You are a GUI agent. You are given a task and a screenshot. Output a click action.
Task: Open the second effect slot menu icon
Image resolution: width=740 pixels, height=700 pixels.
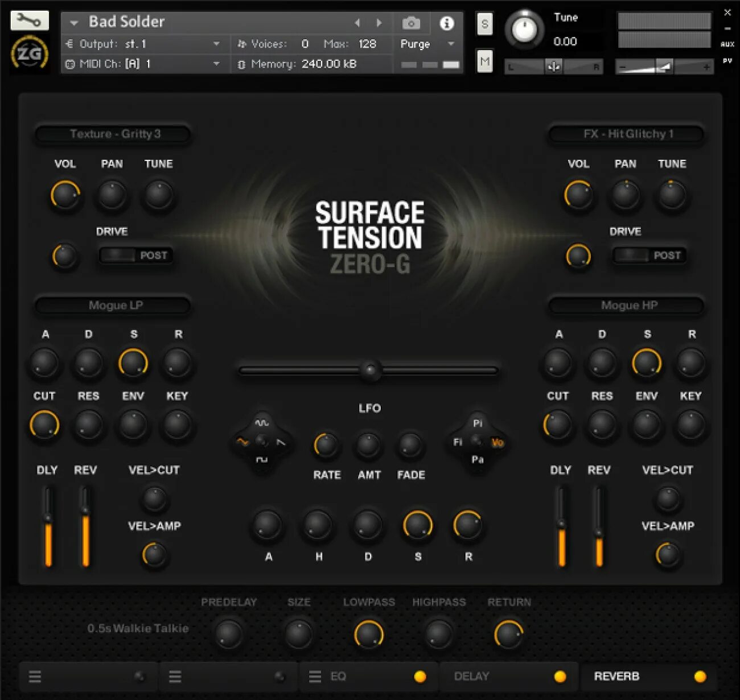[175, 677]
